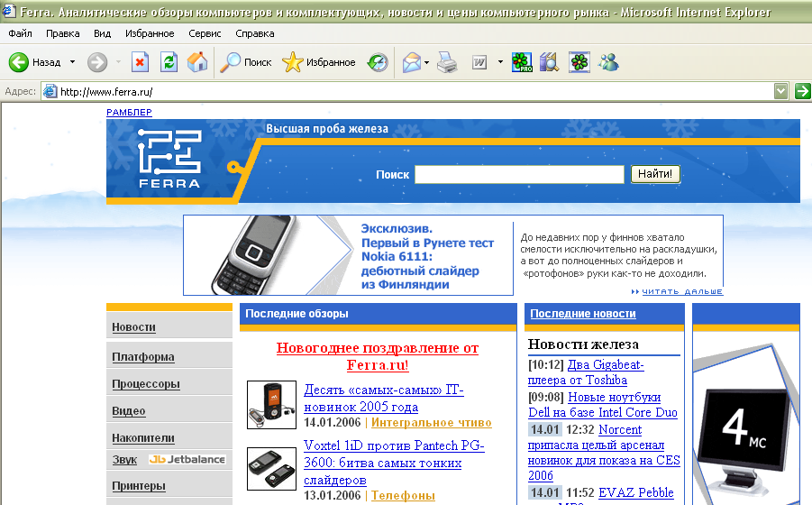
Task: Open the Избранное menu
Action: pos(150,33)
